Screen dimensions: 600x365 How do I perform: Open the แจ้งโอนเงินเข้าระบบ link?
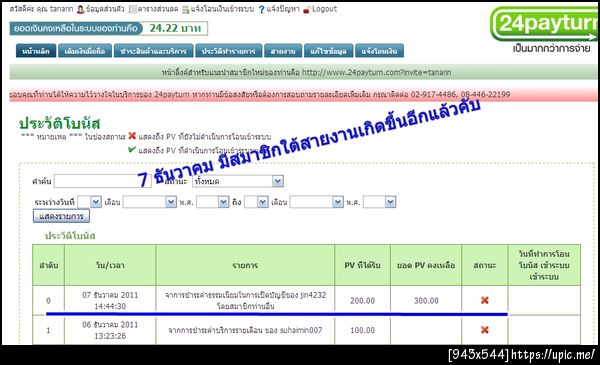[222, 9]
